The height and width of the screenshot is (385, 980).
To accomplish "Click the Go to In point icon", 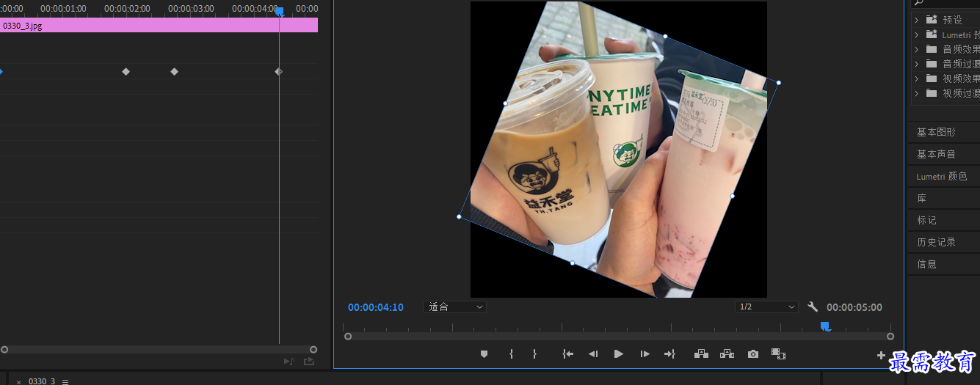I will [x=567, y=353].
